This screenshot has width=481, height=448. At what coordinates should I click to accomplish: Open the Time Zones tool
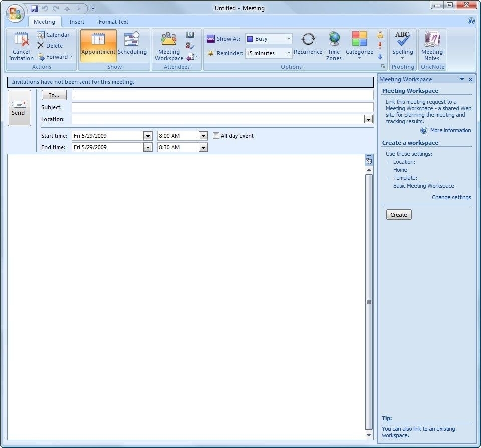coord(334,45)
